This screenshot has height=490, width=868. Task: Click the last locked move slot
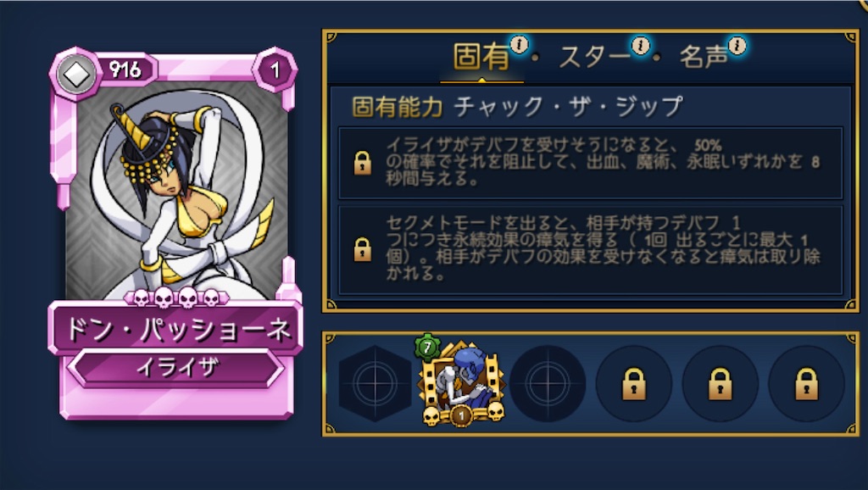[807, 383]
